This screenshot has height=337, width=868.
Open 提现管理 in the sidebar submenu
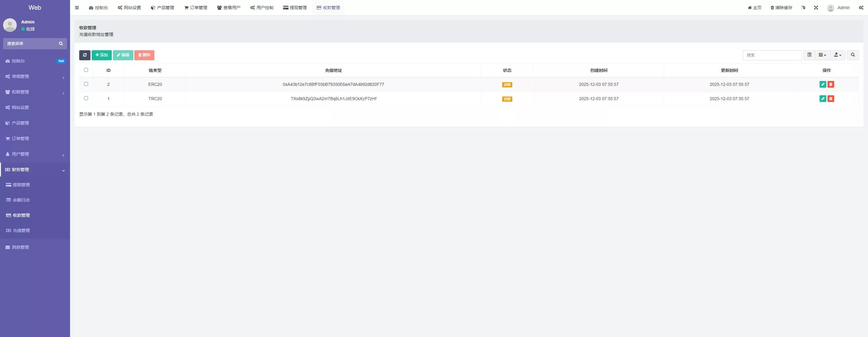tap(35, 185)
